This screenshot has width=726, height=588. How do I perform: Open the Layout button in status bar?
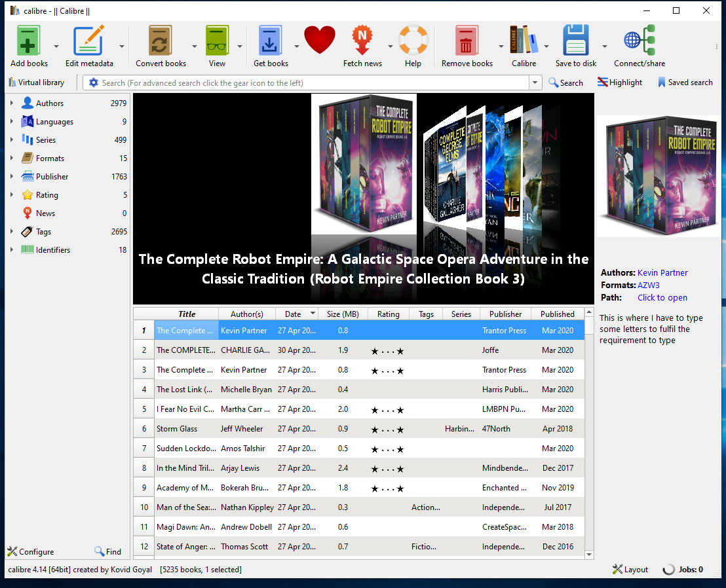point(630,570)
